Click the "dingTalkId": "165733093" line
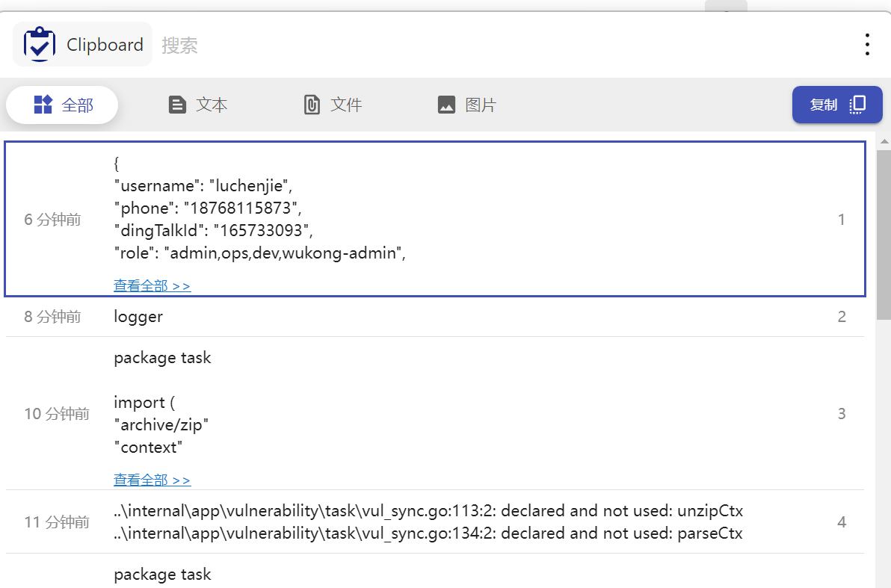 [213, 230]
